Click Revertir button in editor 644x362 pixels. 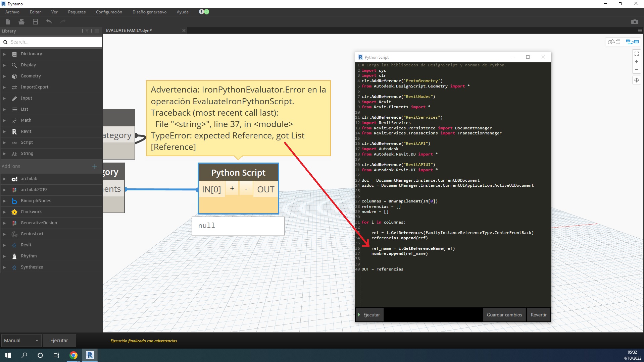[539, 315]
